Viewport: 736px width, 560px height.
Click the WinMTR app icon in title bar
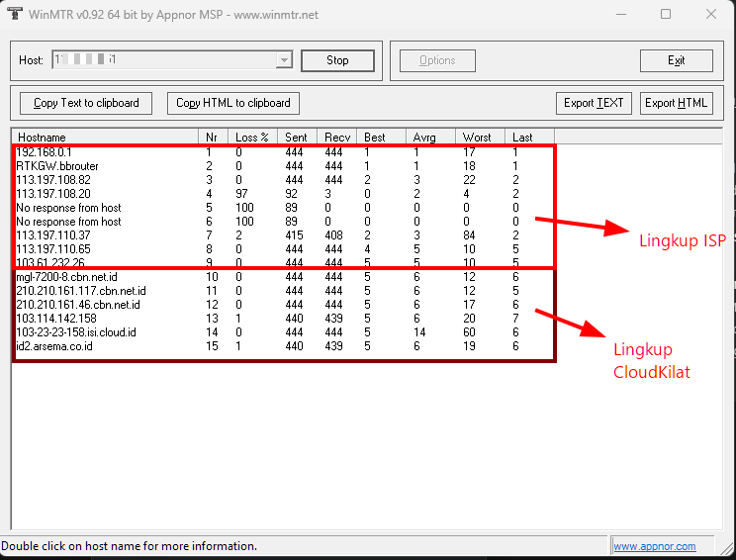[16, 14]
